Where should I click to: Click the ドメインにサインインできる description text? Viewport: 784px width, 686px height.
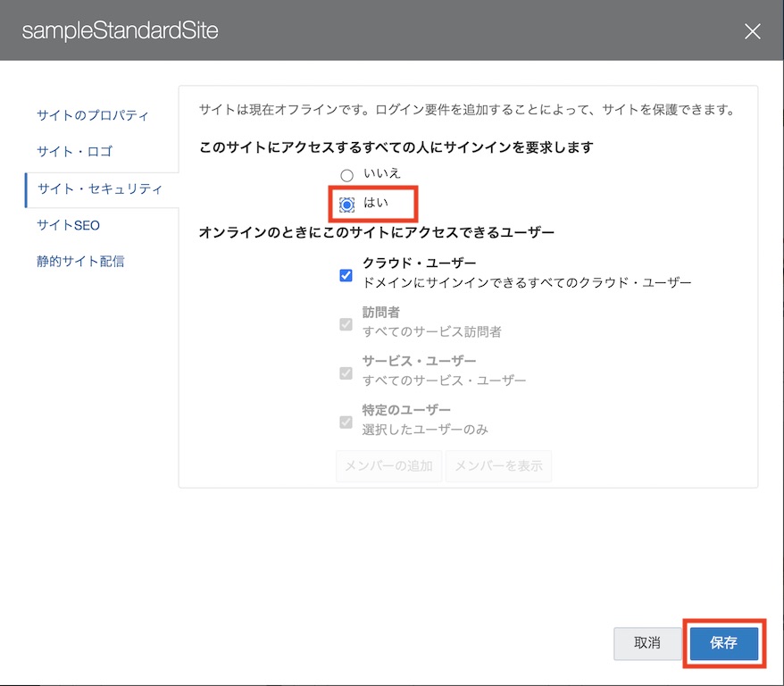(x=527, y=282)
